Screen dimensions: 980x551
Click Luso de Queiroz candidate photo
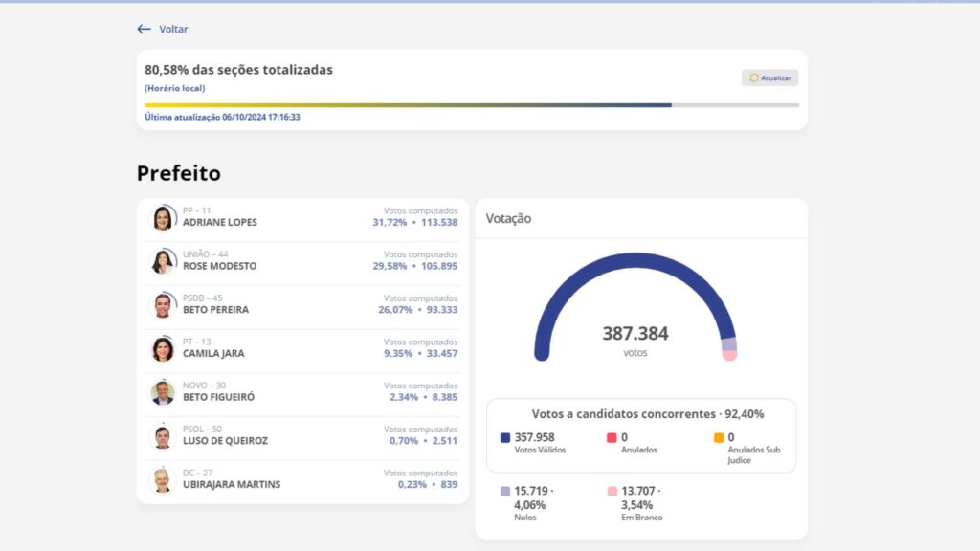(163, 436)
